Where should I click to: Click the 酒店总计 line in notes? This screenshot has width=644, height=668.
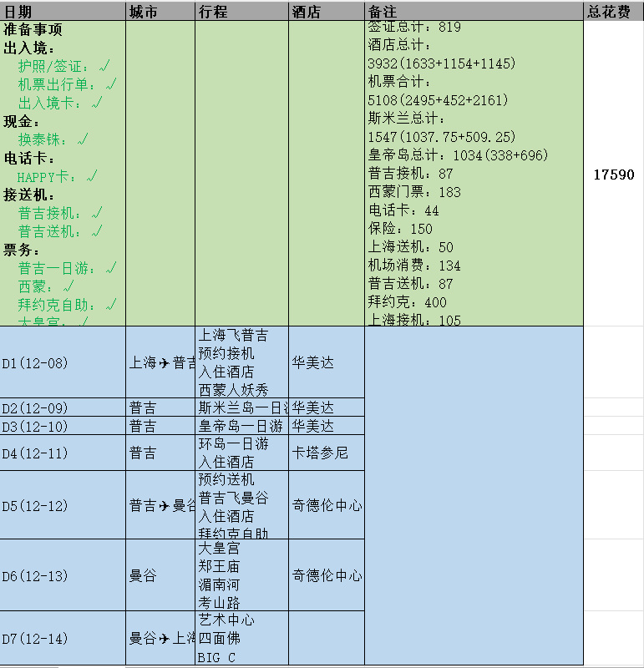pyautogui.click(x=442, y=54)
